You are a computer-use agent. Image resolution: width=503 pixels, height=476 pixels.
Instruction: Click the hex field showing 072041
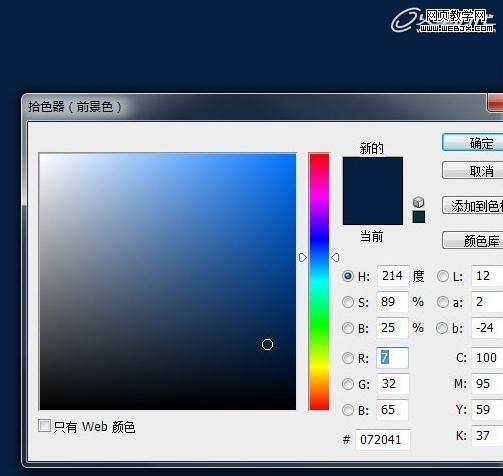(383, 440)
